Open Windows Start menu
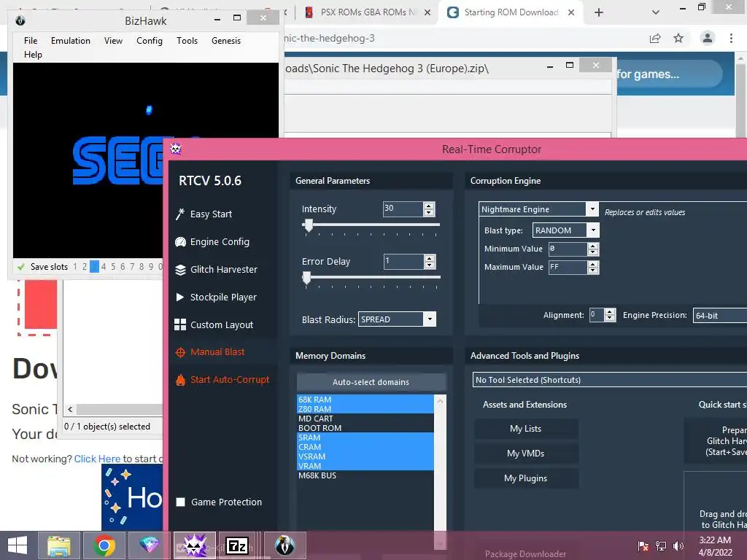Image resolution: width=747 pixels, height=560 pixels. pos(18,545)
